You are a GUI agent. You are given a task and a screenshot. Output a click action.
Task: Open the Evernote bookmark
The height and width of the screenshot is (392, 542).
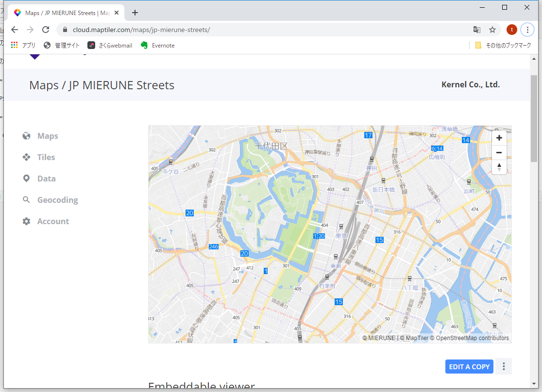point(157,45)
